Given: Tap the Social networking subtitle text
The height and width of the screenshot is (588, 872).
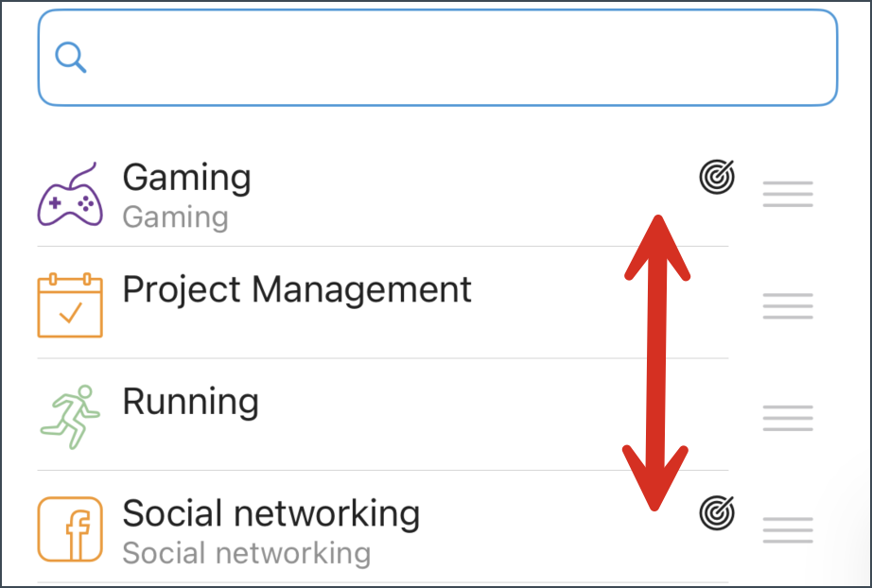Looking at the screenshot, I should click(x=248, y=552).
